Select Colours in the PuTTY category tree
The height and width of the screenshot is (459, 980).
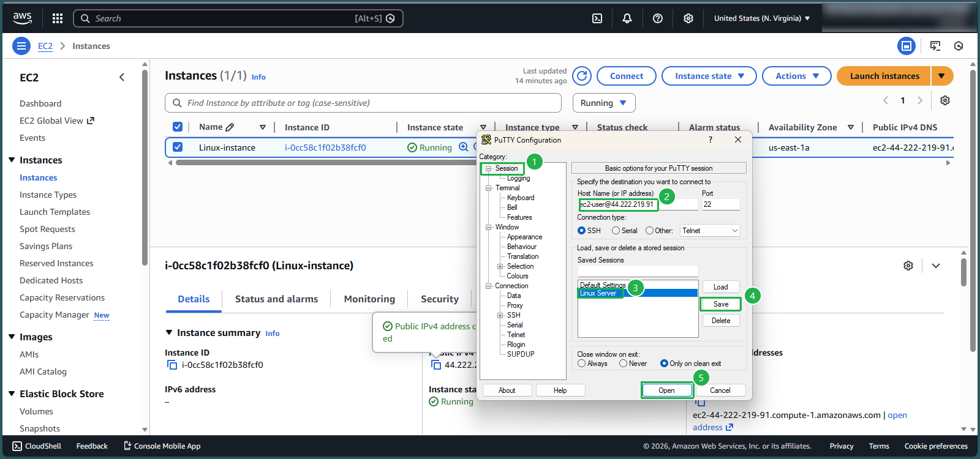(518, 276)
